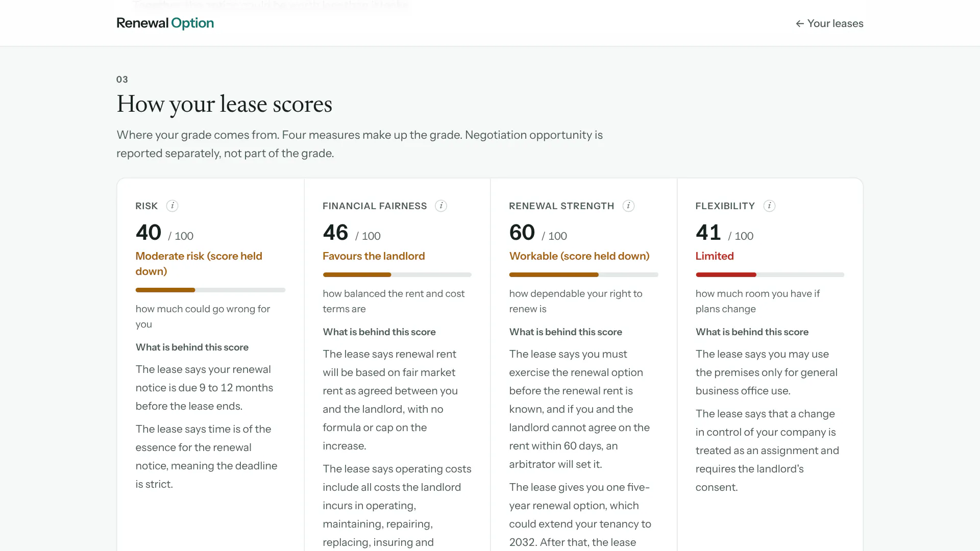
Task: Click the 'Moderate risk (score held down)' label
Action: point(199,263)
